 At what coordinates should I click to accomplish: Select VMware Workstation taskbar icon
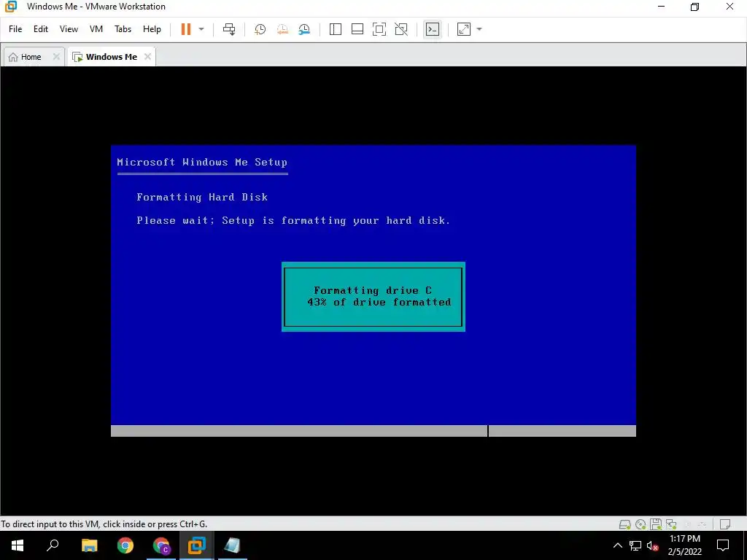196,545
